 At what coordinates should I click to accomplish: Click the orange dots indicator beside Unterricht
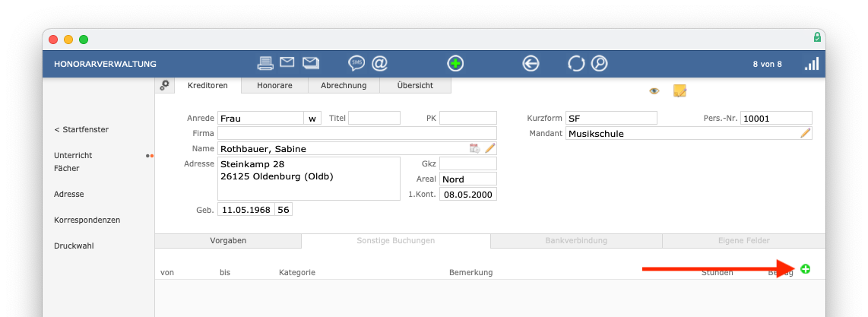150,156
